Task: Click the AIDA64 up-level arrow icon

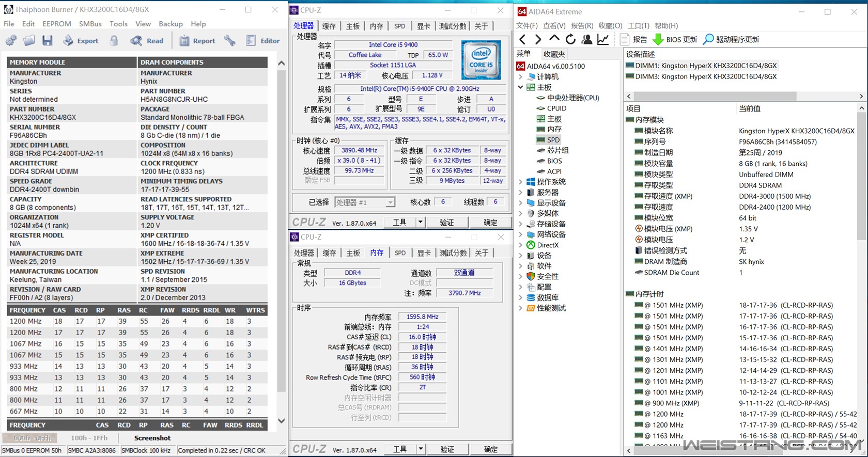Action: 554,39
